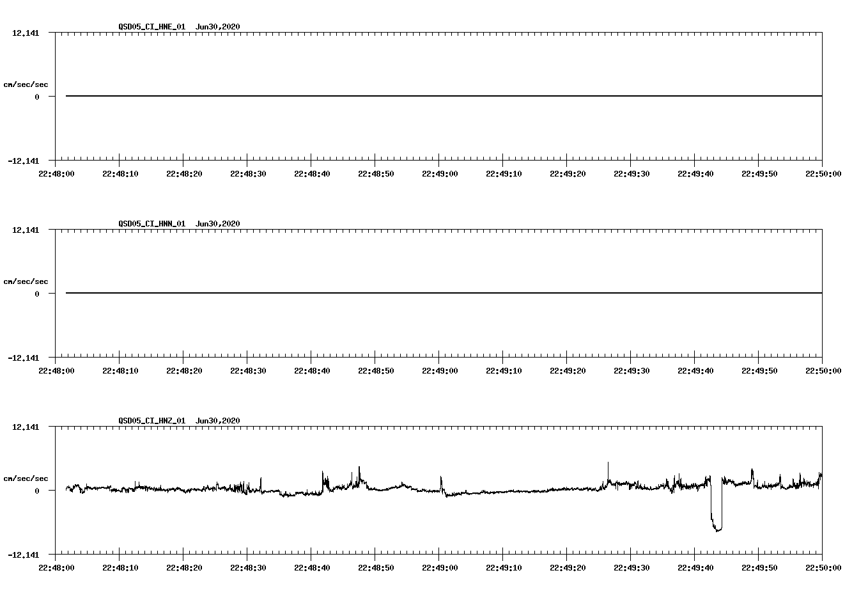Click the 22:48:00 time label under HNE chart

click(x=56, y=174)
